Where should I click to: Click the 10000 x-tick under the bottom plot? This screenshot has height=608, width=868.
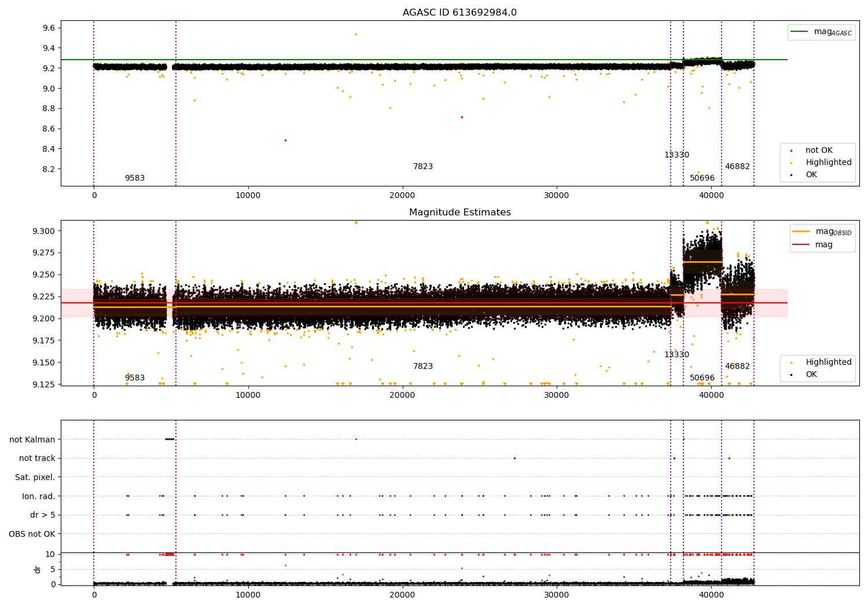[x=248, y=595]
